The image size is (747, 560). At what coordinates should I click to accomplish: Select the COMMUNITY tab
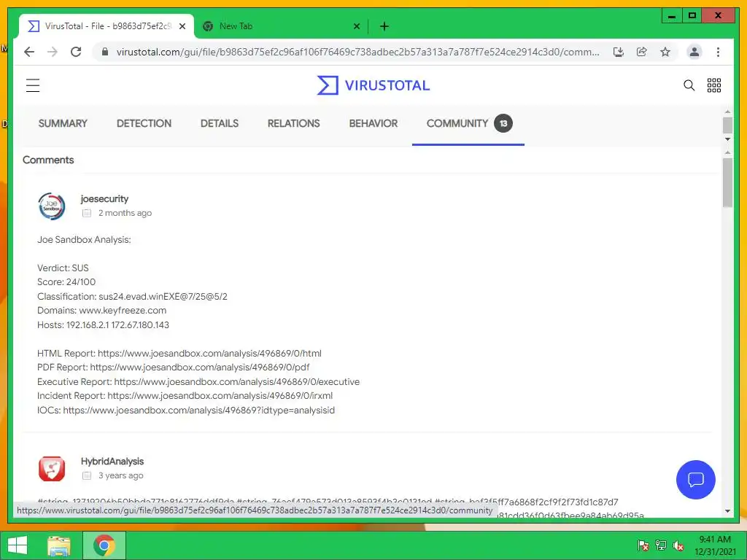point(468,124)
